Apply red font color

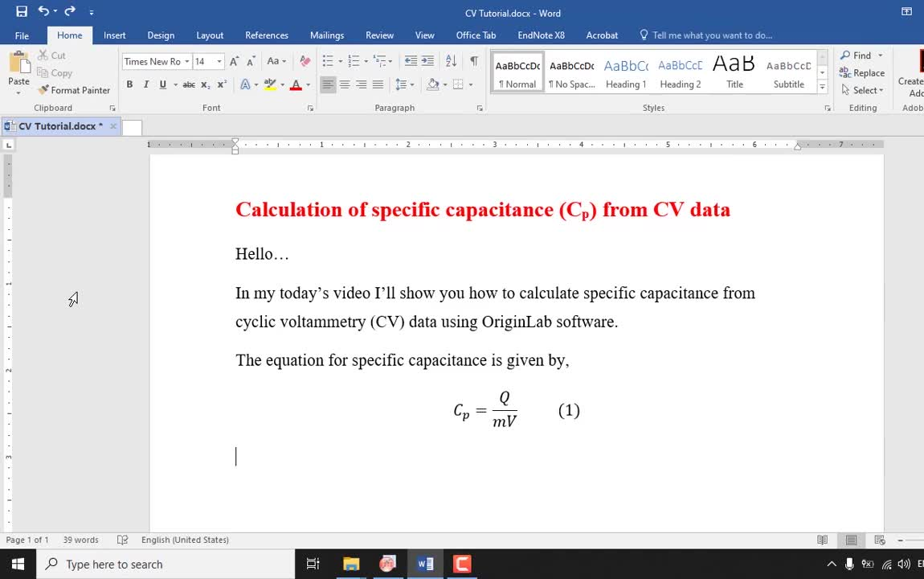coord(296,84)
